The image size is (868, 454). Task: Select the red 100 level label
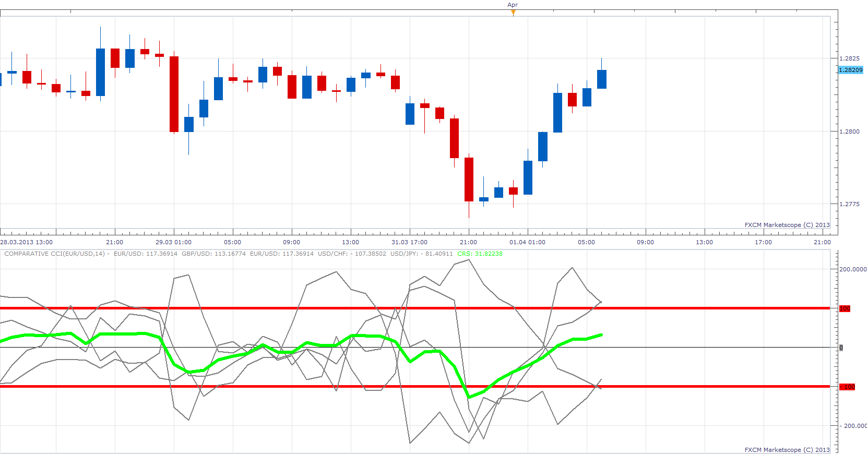pyautogui.click(x=845, y=308)
